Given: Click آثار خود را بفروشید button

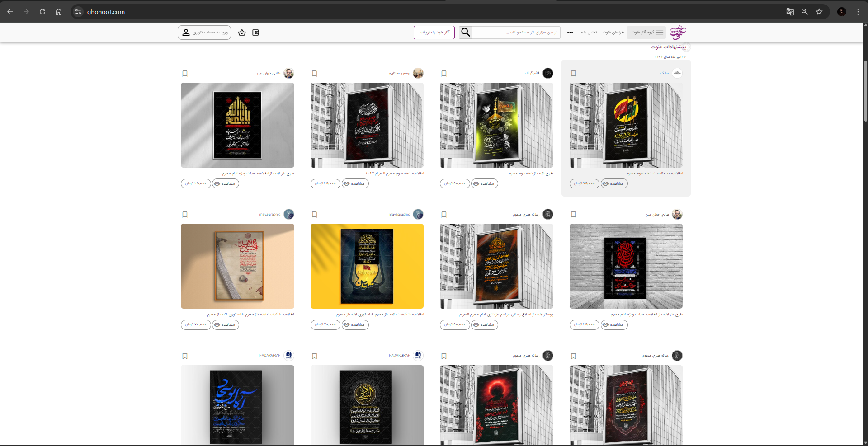Looking at the screenshot, I should tap(434, 33).
